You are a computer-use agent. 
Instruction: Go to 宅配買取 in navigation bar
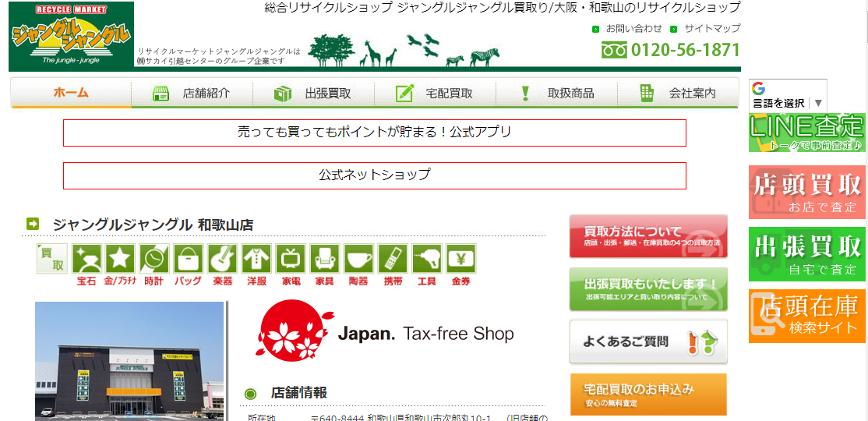click(x=435, y=93)
